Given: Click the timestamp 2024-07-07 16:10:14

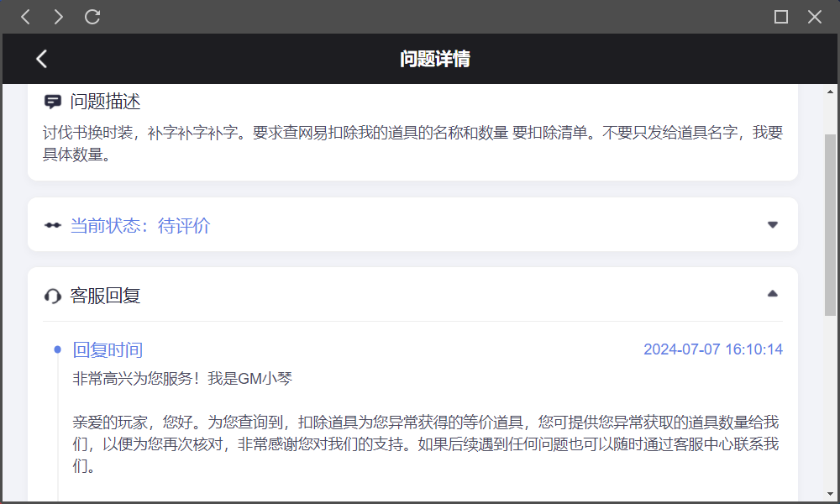Looking at the screenshot, I should coord(712,349).
